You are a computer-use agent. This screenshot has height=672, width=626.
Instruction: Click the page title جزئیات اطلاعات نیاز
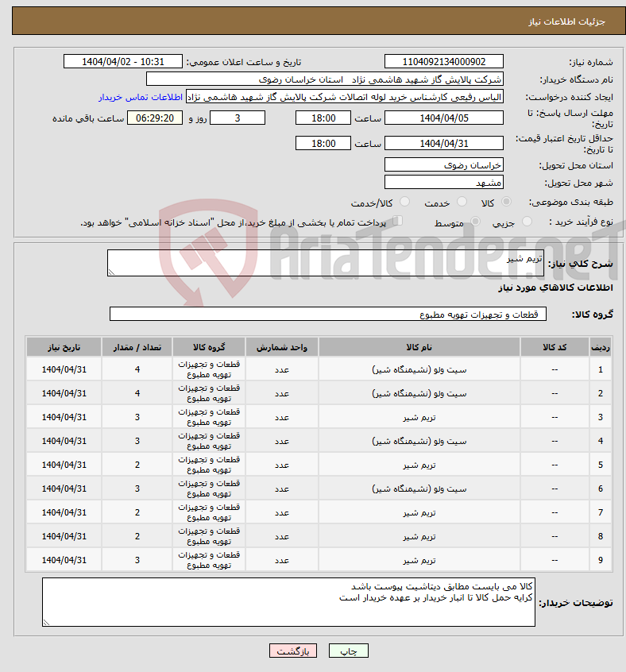pyautogui.click(x=566, y=21)
